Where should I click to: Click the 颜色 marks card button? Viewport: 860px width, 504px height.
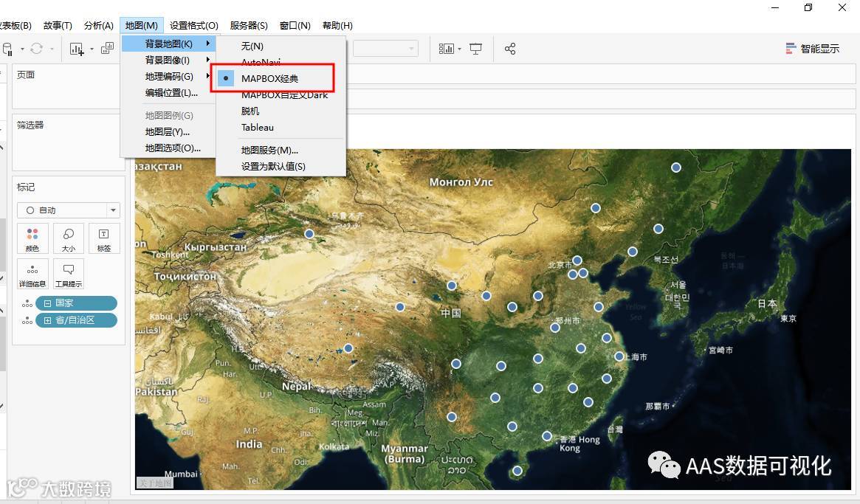click(x=32, y=238)
